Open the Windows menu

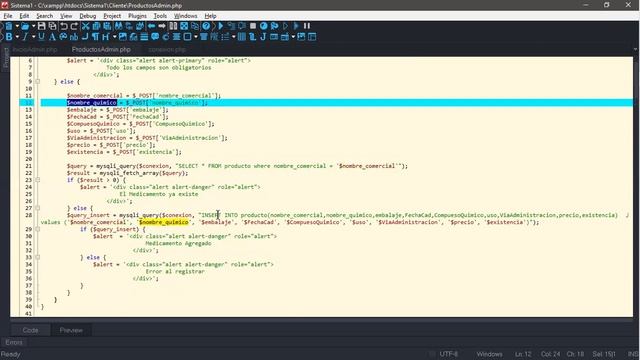186,16
